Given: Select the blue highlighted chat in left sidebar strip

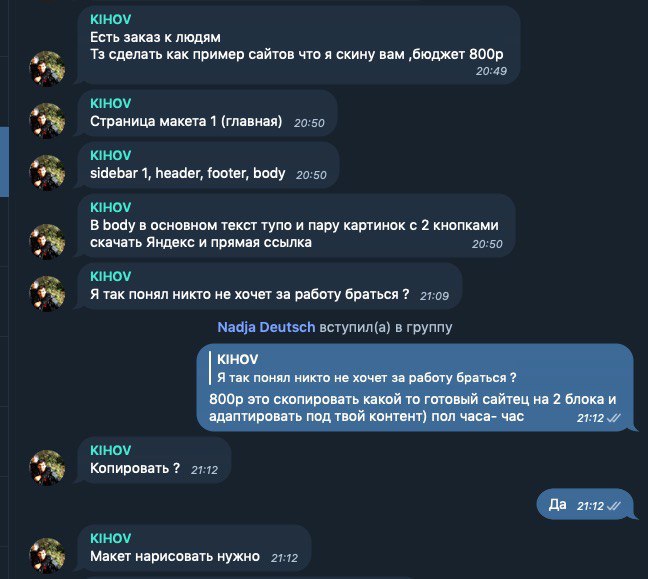Looking at the screenshot, I should [4, 162].
